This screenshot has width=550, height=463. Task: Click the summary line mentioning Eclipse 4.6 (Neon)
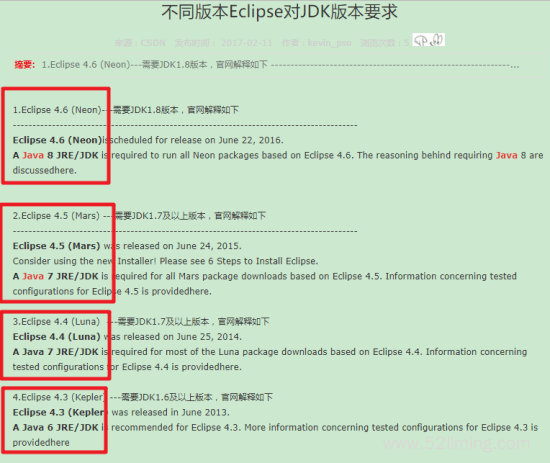(x=281, y=65)
